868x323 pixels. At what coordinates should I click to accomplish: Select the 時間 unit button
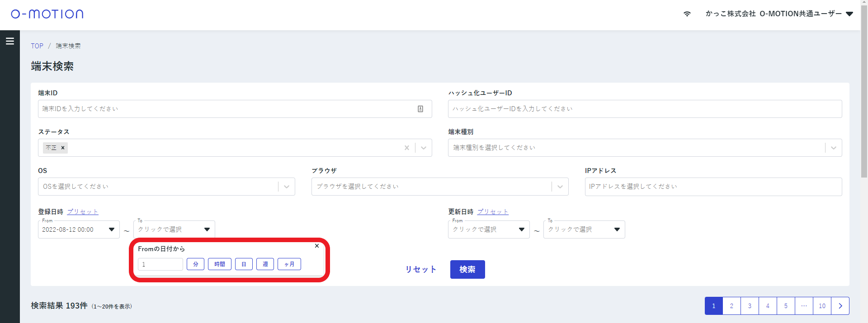click(220, 264)
